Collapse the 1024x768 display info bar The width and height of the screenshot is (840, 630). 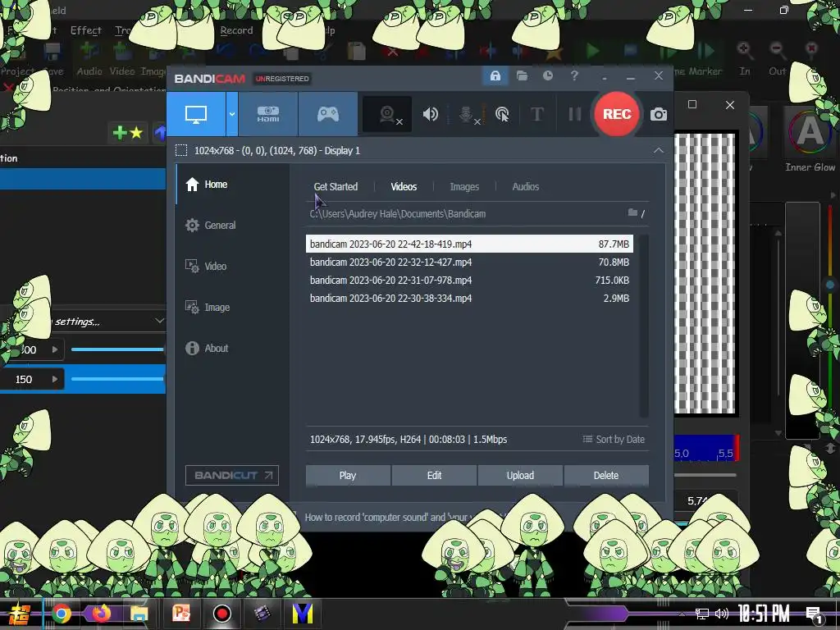pyautogui.click(x=659, y=151)
